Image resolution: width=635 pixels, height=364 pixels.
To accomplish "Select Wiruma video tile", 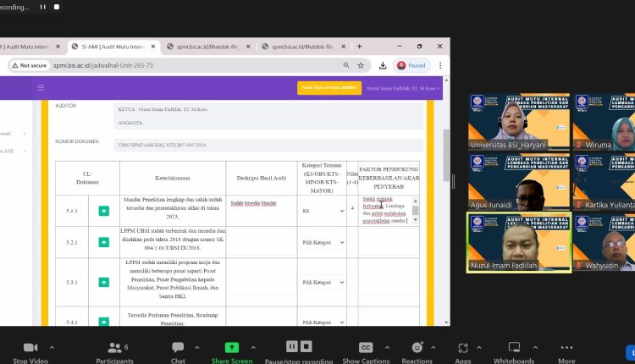I will coord(604,121).
